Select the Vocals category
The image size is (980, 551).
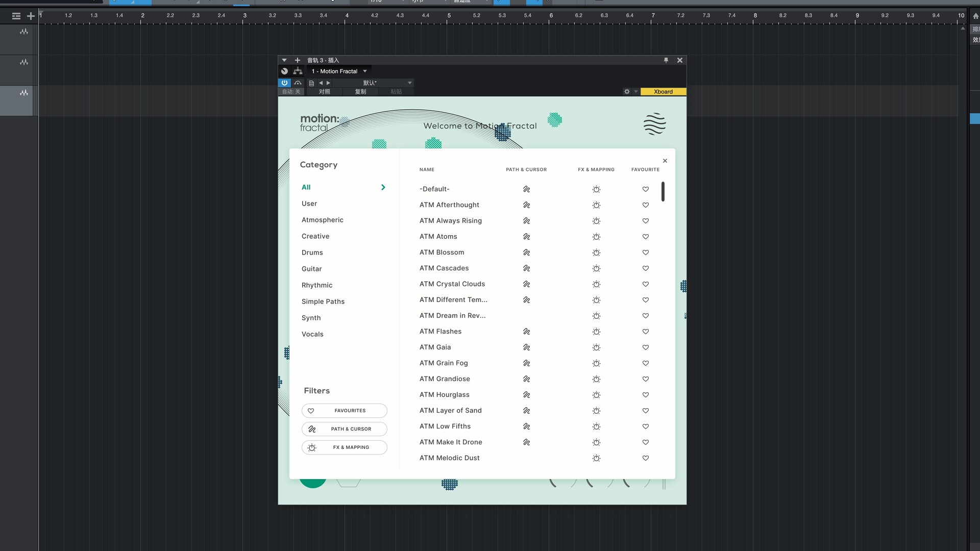[x=312, y=334]
